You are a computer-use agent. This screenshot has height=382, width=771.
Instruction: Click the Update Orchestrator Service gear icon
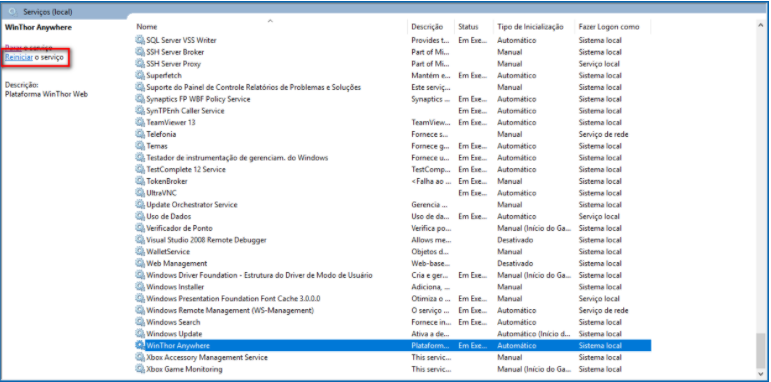tap(140, 205)
